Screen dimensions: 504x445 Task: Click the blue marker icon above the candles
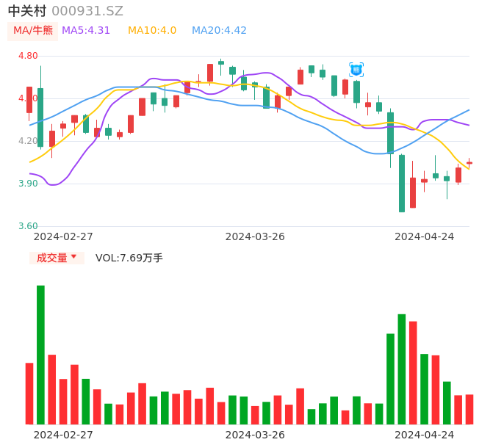coord(356,70)
